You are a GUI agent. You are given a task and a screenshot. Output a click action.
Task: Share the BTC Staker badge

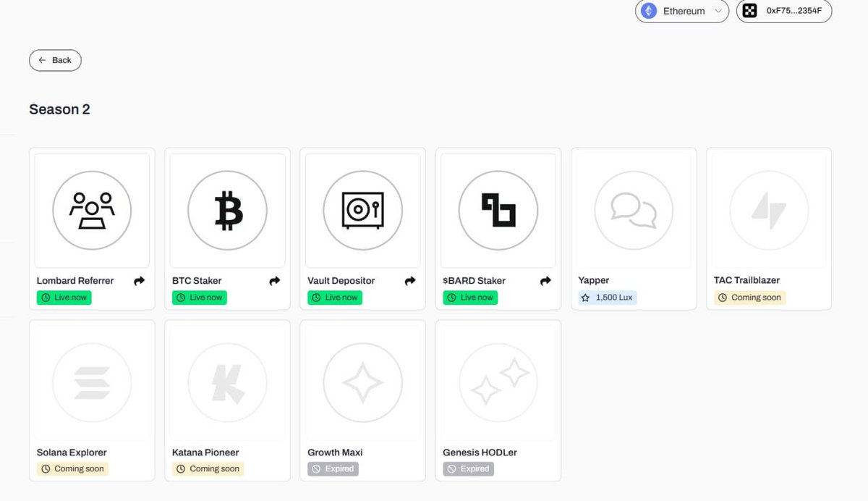(275, 281)
